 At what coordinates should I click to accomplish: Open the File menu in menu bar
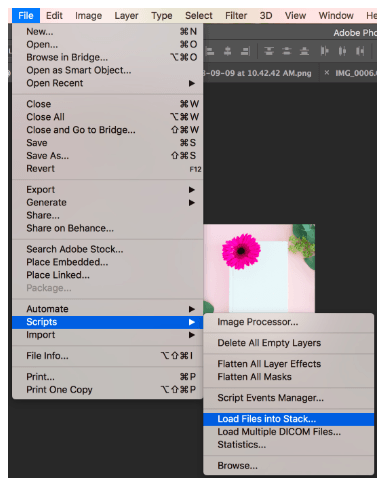pyautogui.click(x=26, y=16)
